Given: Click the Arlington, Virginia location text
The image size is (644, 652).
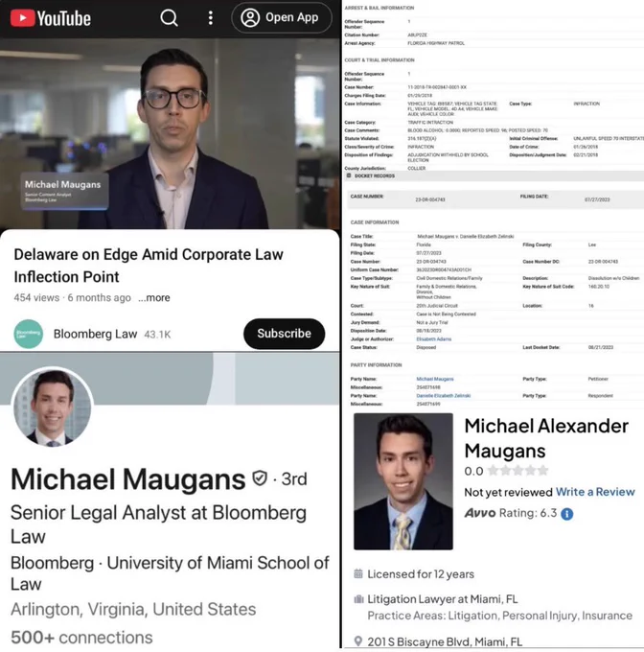Looking at the screenshot, I should point(133,609).
